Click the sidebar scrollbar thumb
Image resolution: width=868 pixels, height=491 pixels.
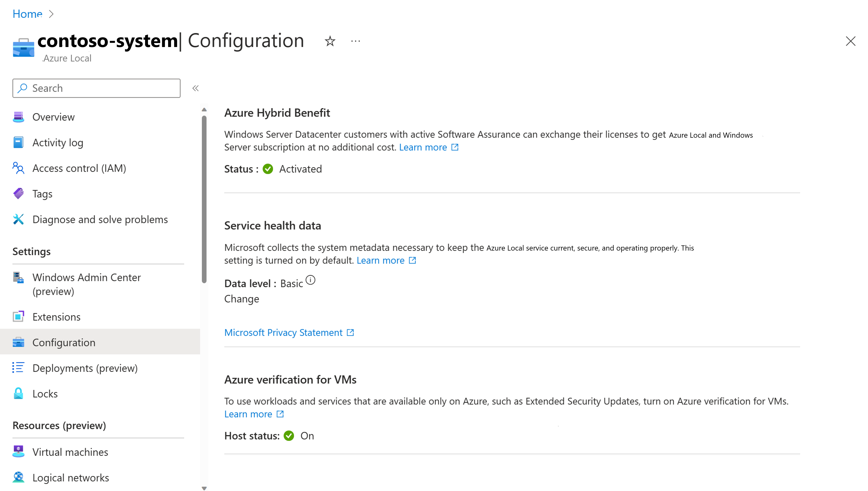coord(204,199)
